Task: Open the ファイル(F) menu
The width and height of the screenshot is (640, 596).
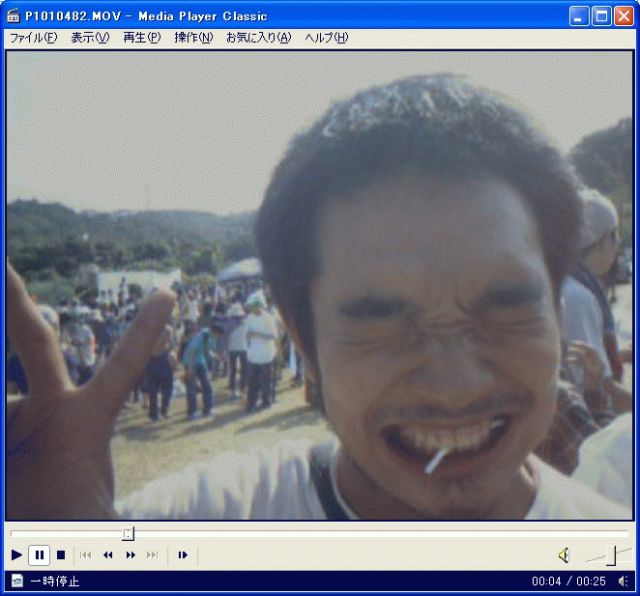Action: coord(33,38)
